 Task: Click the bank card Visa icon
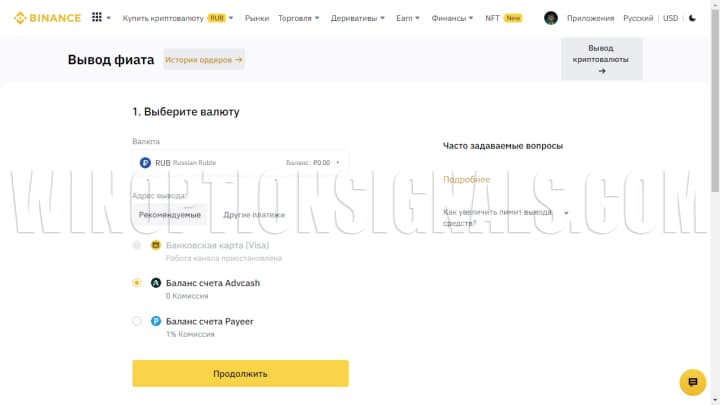coord(156,245)
